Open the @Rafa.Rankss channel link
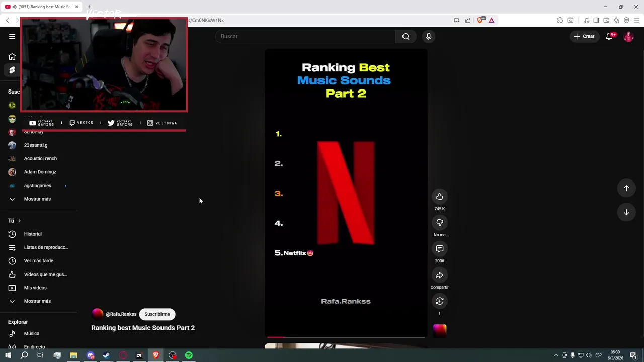Image resolution: width=644 pixels, height=362 pixels. 121,314
